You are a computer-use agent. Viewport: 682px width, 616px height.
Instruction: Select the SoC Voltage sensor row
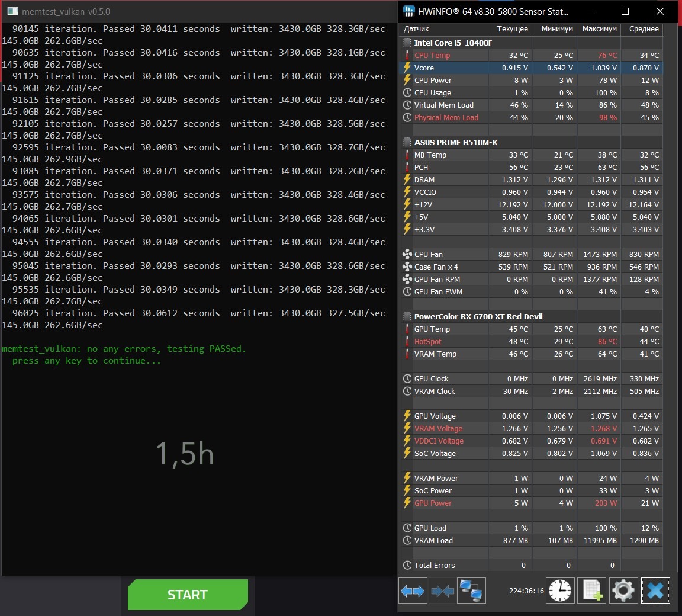pos(530,453)
